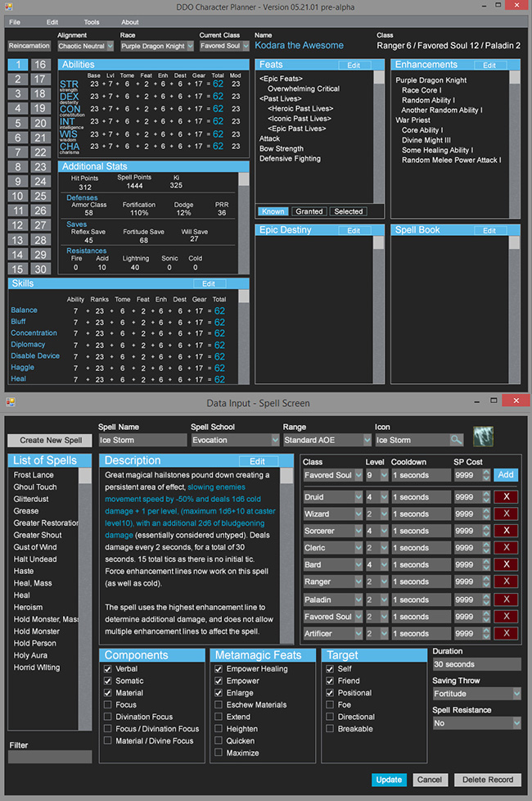Click the magnifier search icon in Icon field
This screenshot has height=801, width=532.
pos(457,440)
